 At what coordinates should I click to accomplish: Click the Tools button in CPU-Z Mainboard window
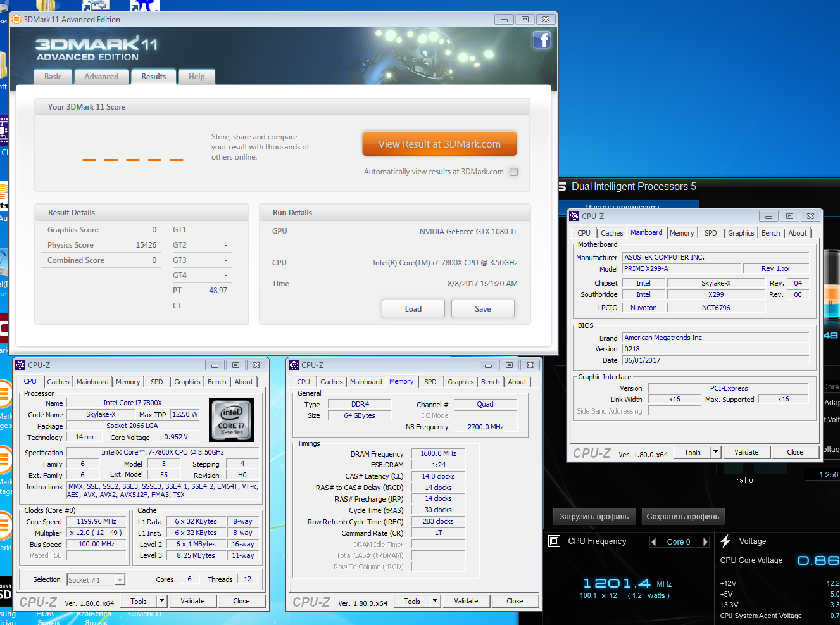(693, 452)
